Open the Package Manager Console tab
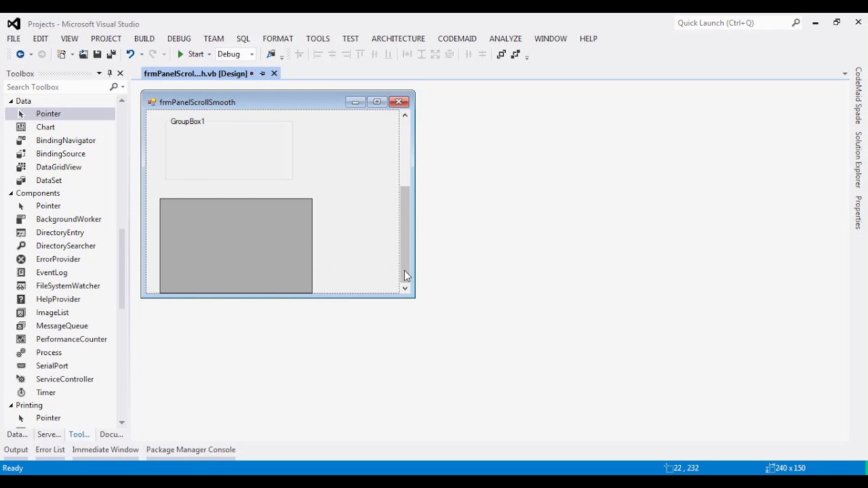 pos(191,449)
